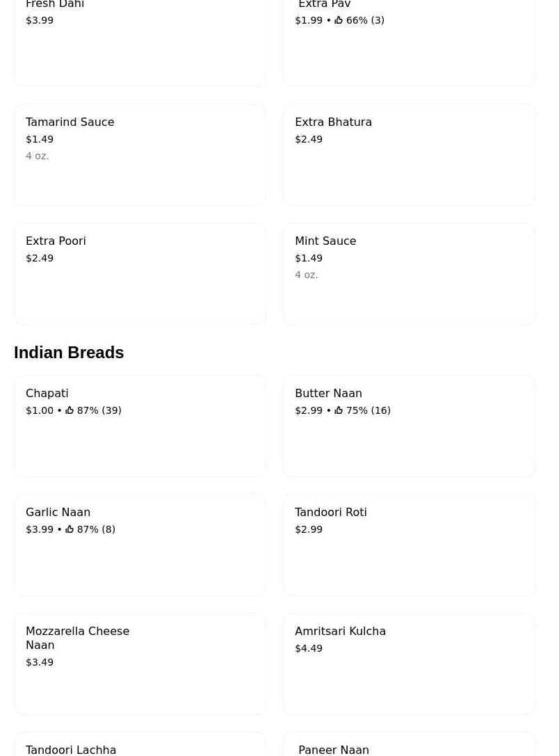Click the thumbs-up icon for Chapati
The width and height of the screenshot is (559, 756).
(70, 410)
